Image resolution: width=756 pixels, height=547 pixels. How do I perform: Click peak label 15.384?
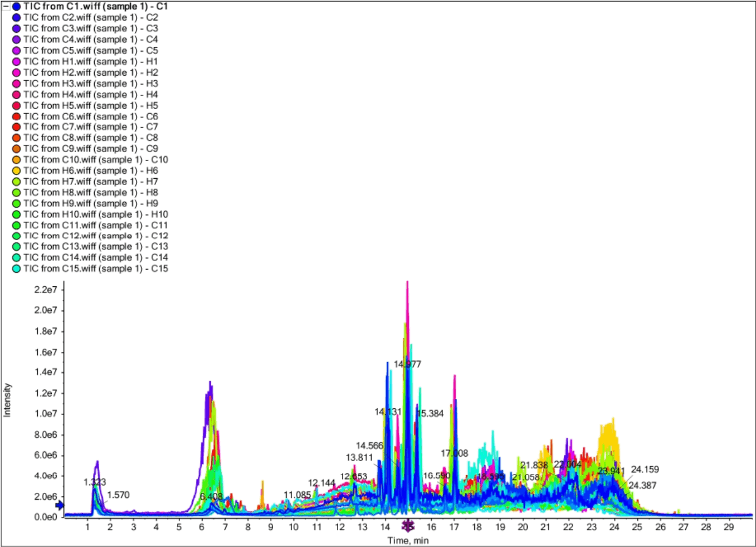pos(430,413)
